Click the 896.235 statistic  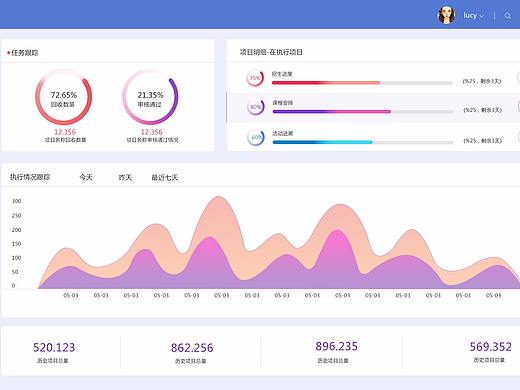click(x=336, y=346)
